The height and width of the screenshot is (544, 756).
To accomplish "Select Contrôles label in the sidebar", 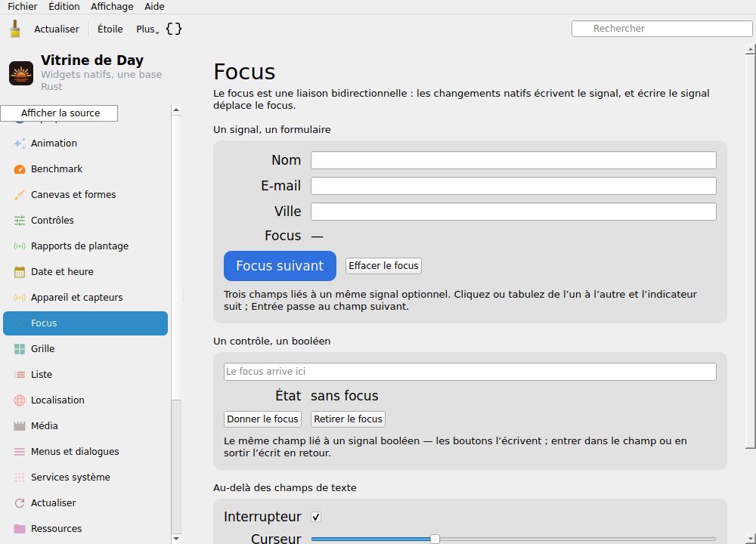I will coord(53,220).
